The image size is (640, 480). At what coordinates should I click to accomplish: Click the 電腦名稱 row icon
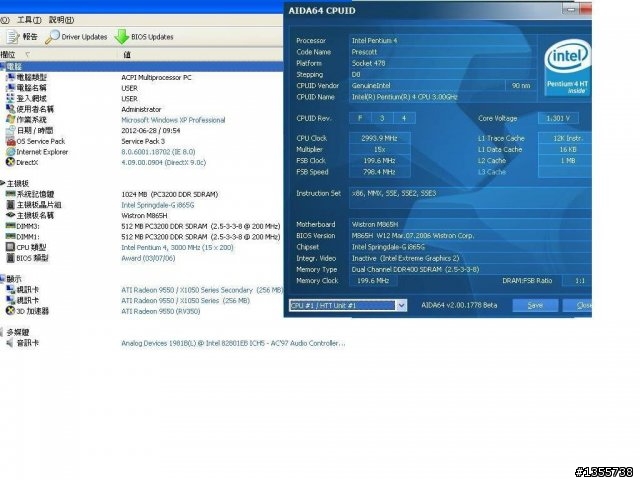[11, 88]
